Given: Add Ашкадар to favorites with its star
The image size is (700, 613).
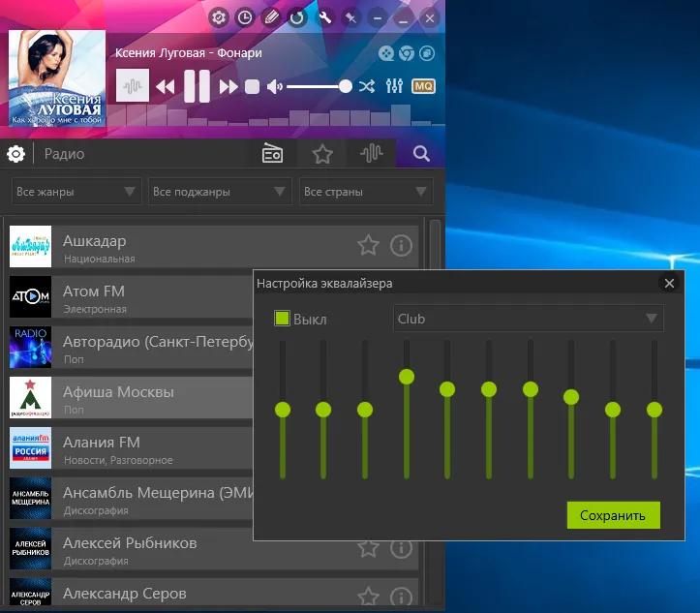Looking at the screenshot, I should (x=368, y=245).
